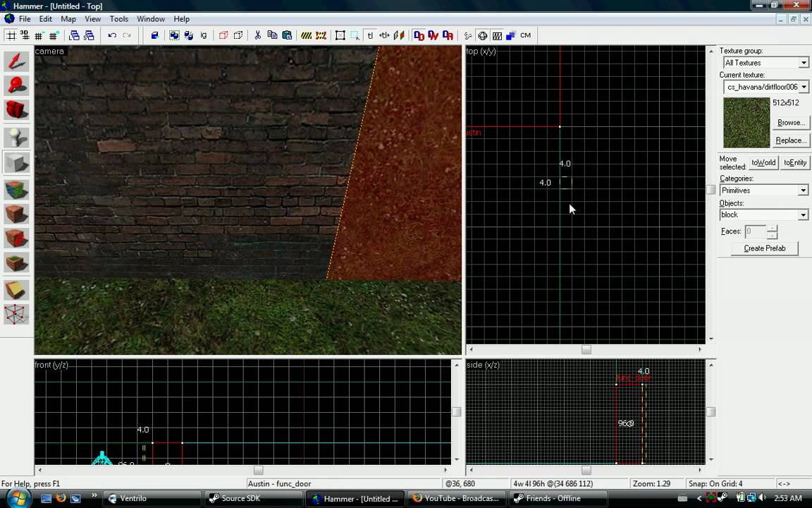Screen dimensions: 812x508
Task: Open the Window menu
Action: tap(151, 18)
